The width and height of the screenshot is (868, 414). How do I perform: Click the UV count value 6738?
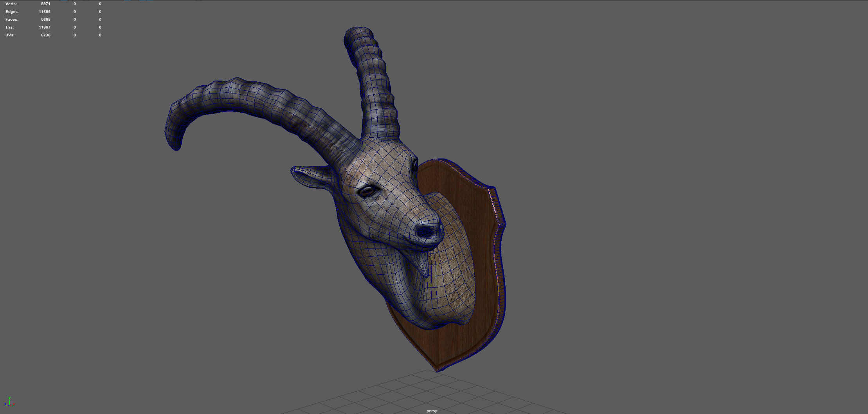45,35
